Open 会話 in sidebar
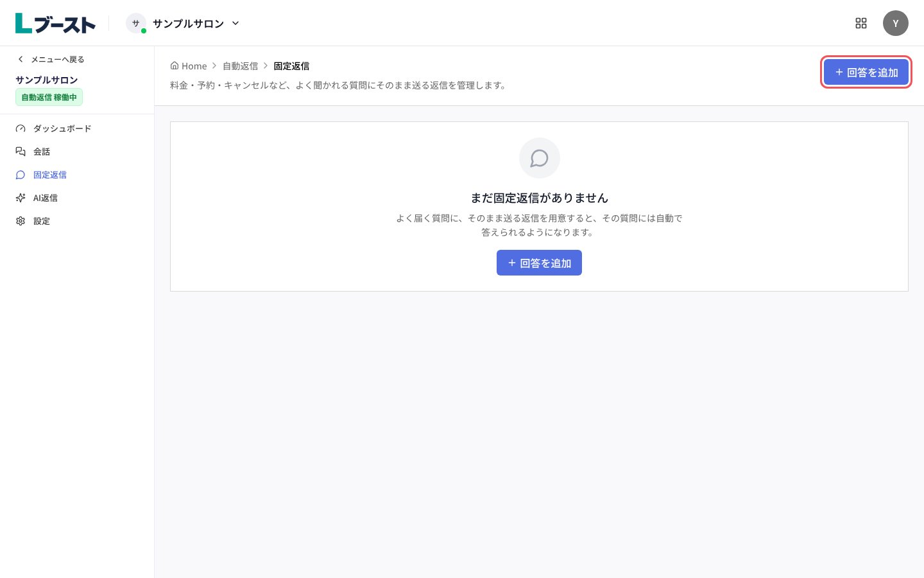 coord(77,152)
